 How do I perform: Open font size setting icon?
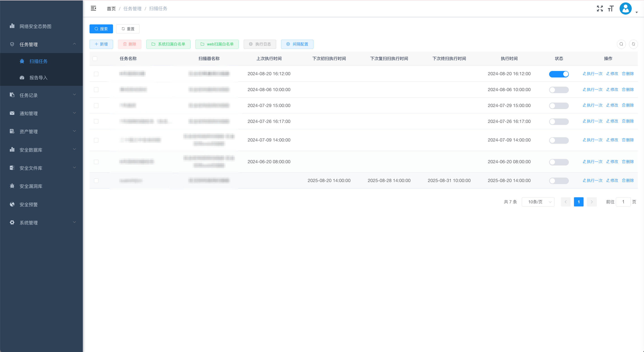pyautogui.click(x=610, y=9)
